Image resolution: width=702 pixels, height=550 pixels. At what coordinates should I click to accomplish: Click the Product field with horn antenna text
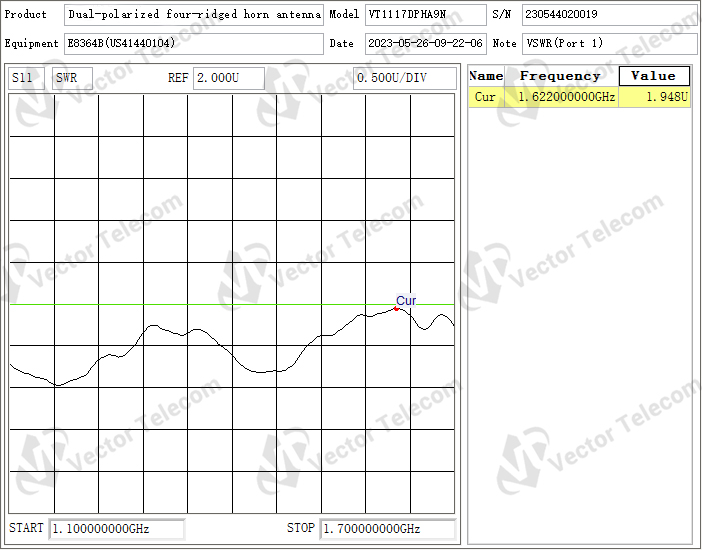(x=194, y=15)
